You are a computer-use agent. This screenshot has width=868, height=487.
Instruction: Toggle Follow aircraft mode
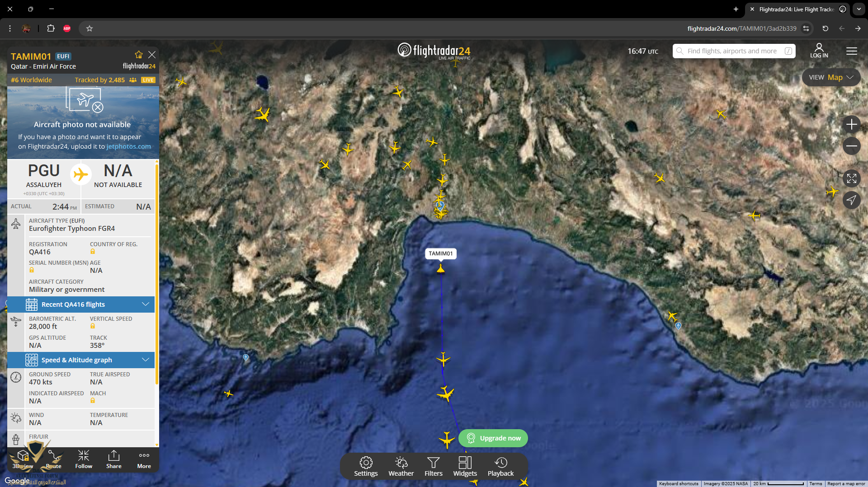(84, 459)
